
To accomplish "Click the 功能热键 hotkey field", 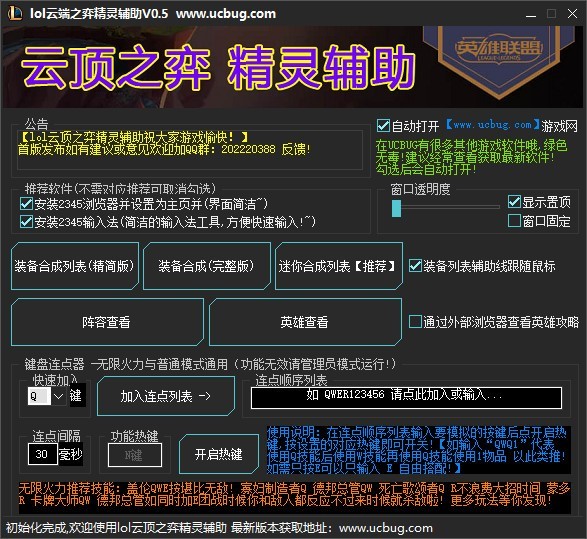I will tap(135, 455).
